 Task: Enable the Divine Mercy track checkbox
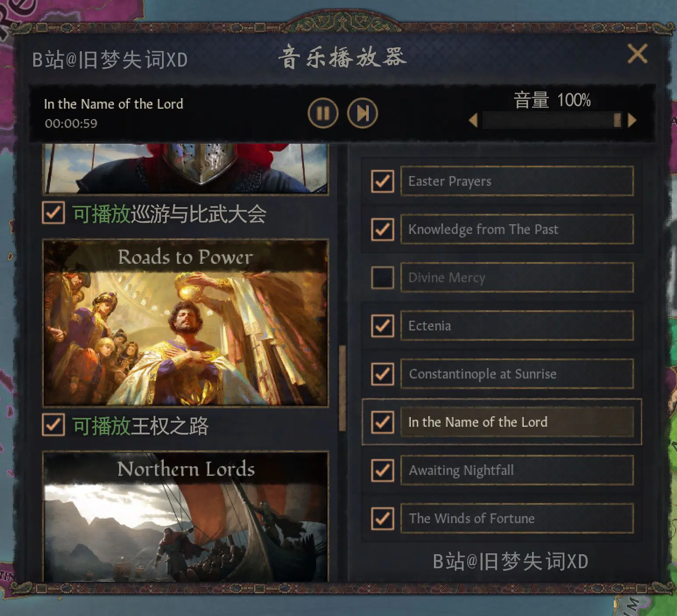click(382, 277)
